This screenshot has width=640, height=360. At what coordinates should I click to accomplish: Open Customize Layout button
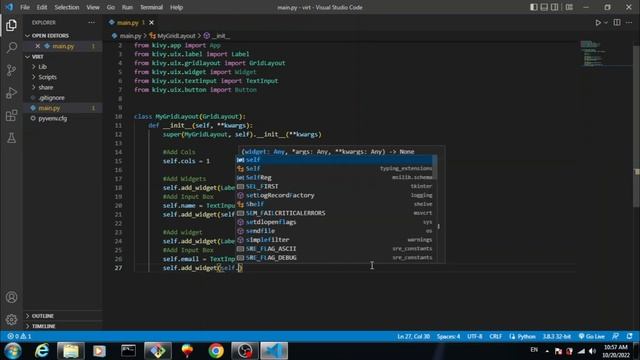[569, 7]
